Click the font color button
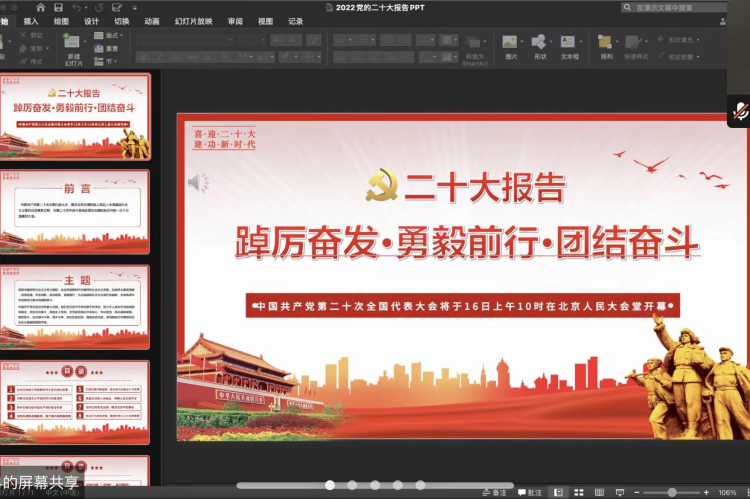The height and width of the screenshot is (499, 750). click(308, 57)
